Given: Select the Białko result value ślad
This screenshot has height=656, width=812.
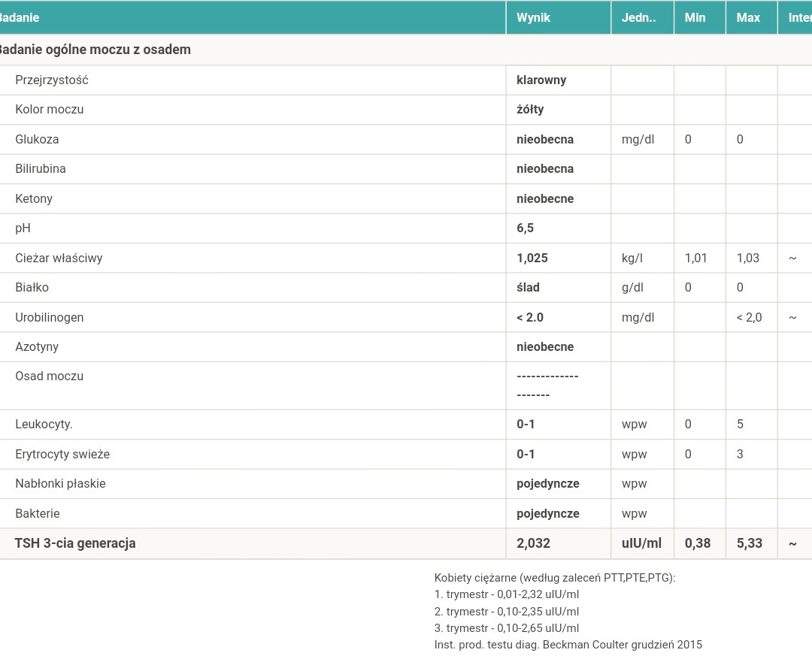Looking at the screenshot, I should [x=528, y=287].
